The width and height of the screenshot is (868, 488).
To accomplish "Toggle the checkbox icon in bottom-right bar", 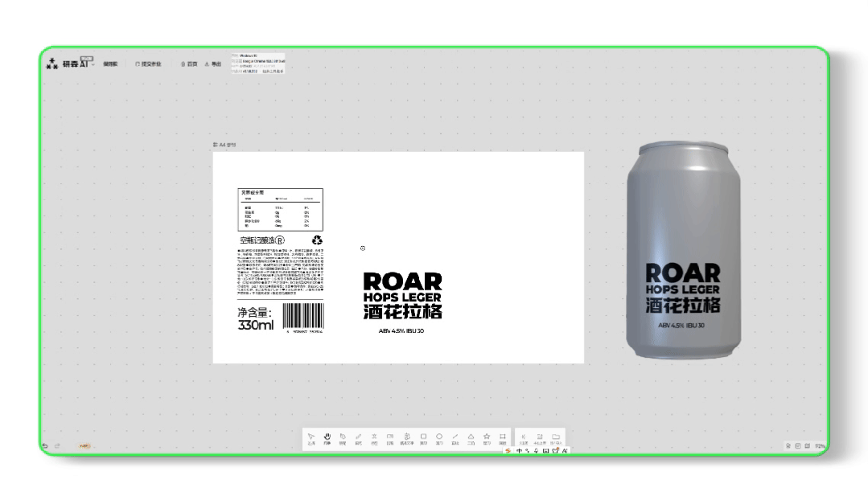I will (x=798, y=446).
